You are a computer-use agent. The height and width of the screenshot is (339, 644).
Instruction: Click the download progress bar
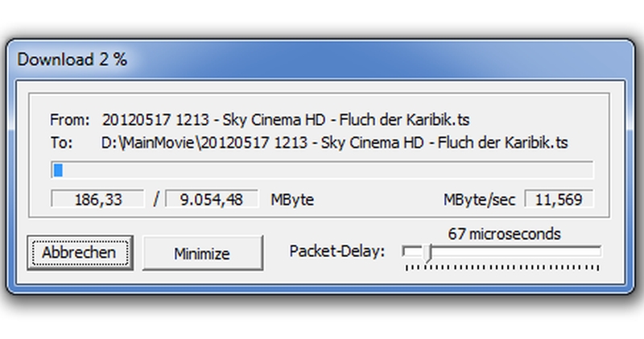click(x=322, y=170)
